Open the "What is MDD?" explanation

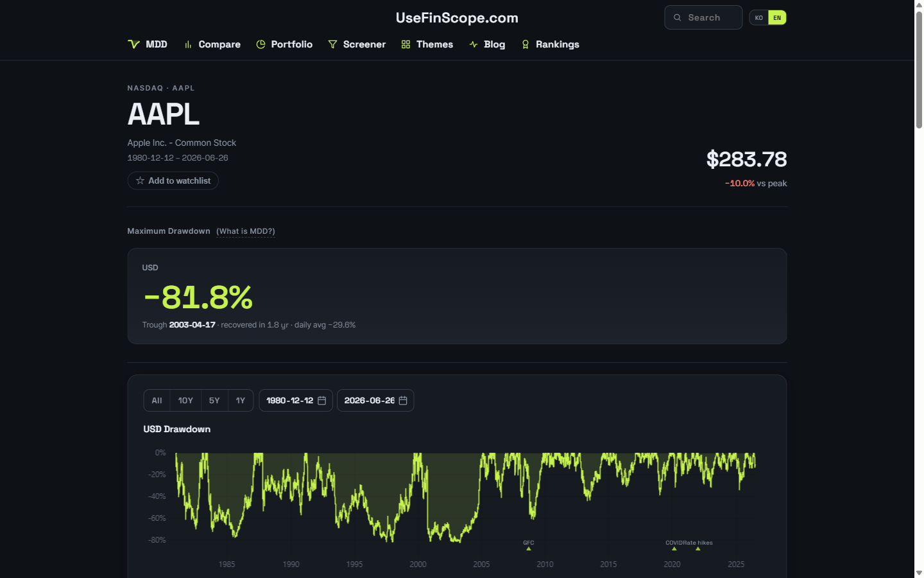246,231
